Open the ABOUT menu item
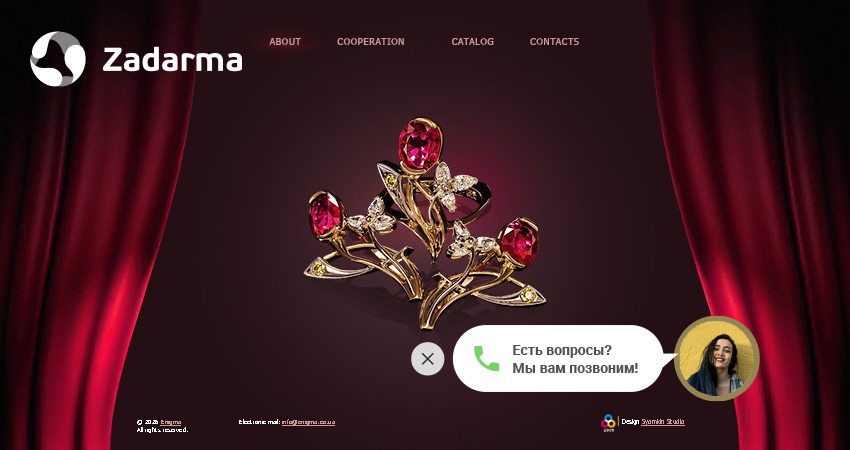Viewport: 850px width, 450px height. click(x=285, y=42)
